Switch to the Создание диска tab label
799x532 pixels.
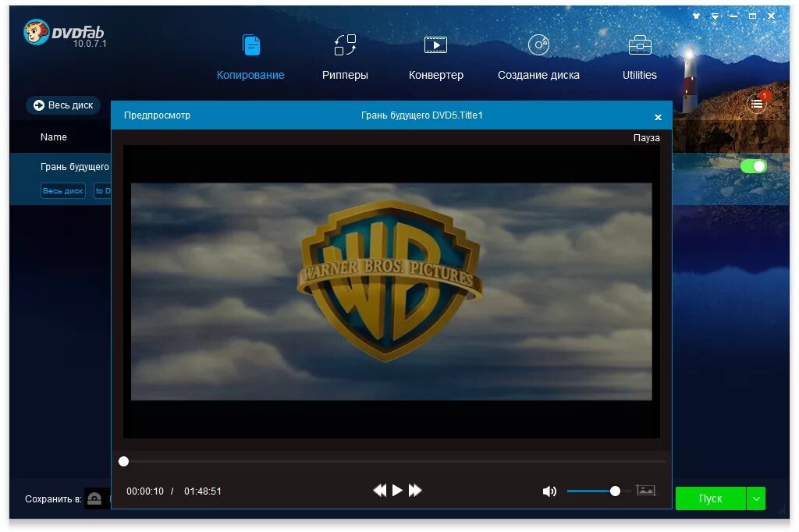538,75
